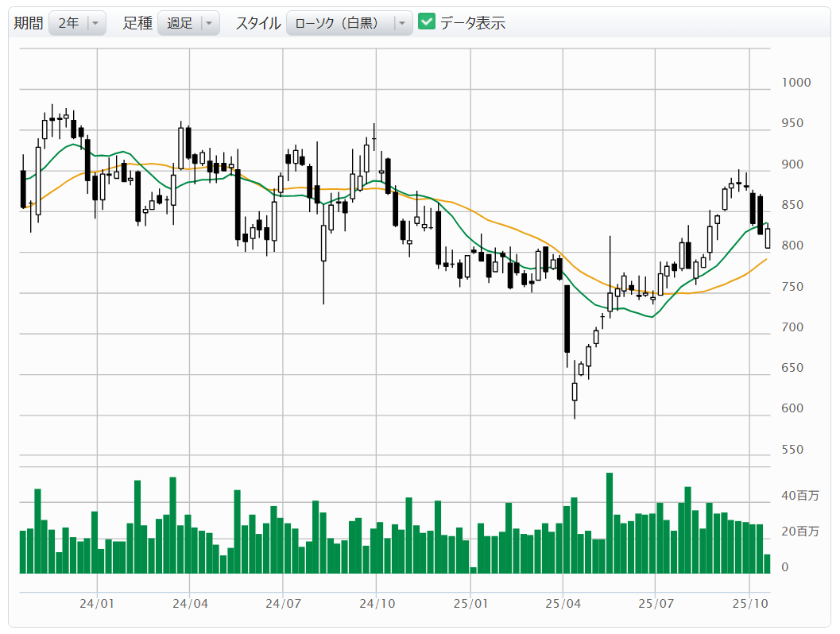The image size is (840, 634).
Task: Click the rightmost candlestick on the chart
Action: (768, 238)
